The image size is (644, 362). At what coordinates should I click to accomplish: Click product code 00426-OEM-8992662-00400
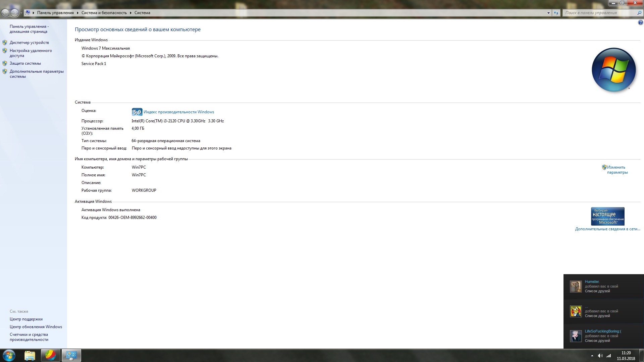132,218
